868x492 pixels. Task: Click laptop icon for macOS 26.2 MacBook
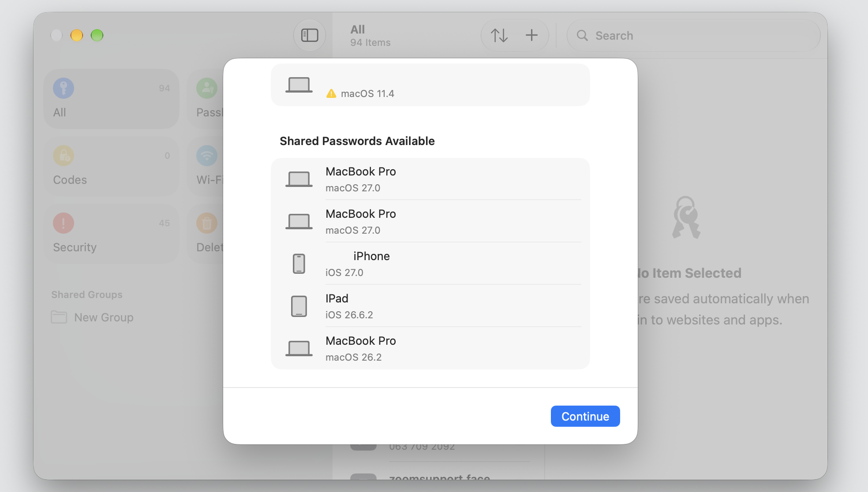click(299, 348)
